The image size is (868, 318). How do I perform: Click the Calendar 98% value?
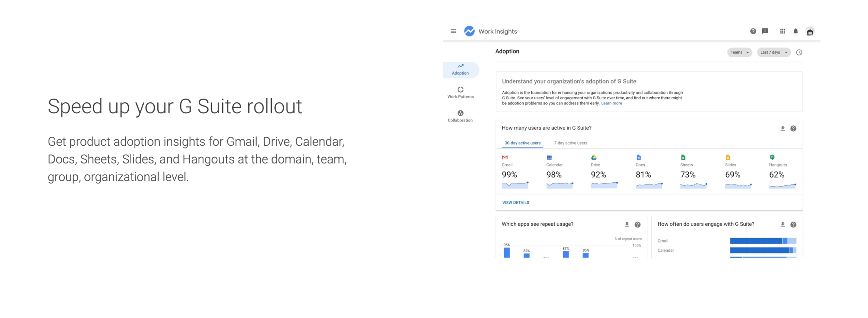(x=554, y=175)
